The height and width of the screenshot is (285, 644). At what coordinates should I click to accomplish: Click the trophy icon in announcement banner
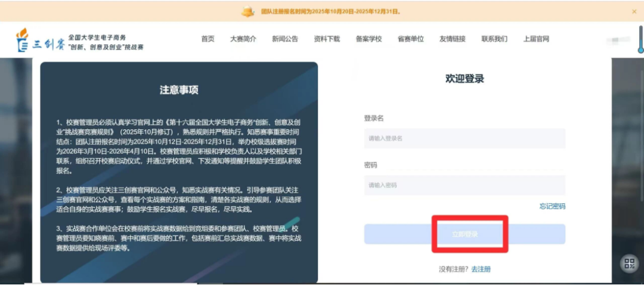(248, 11)
